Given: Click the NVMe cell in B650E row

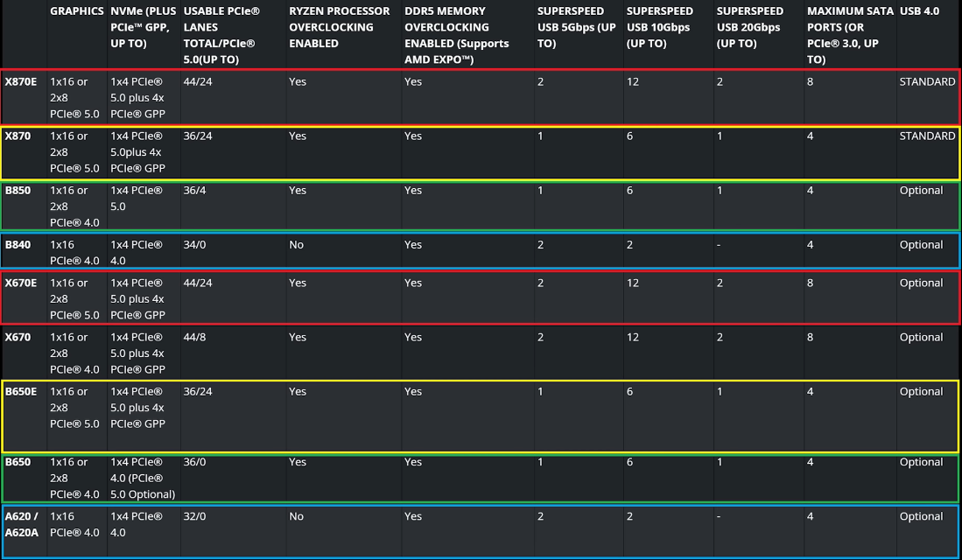Looking at the screenshot, I should tap(138, 407).
